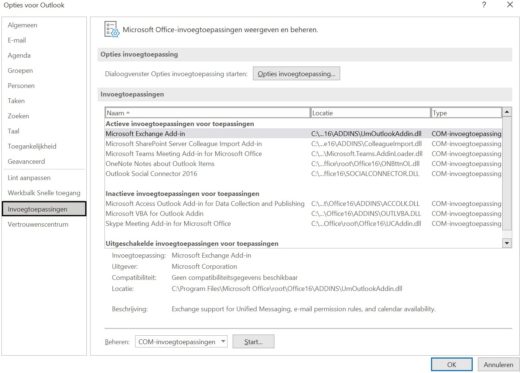Close the Opties voor Outlook dialog
The image size is (520, 373).
(510, 5)
